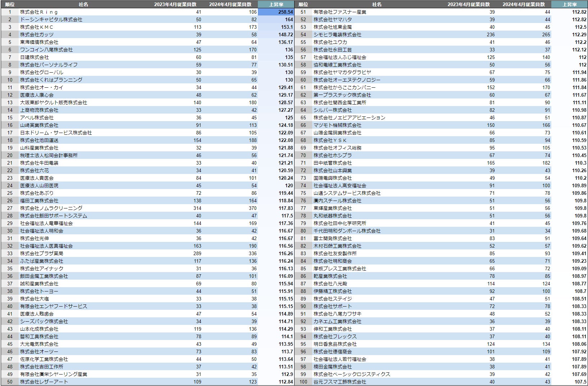Select 第一プラスチック株式会社 in the table
588x386 pixels.
point(342,95)
